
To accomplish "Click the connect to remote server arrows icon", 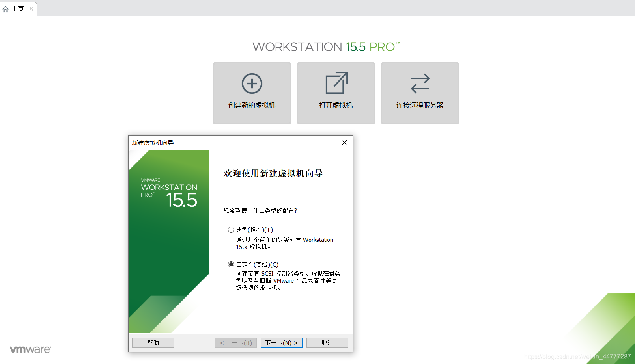I will coord(420,84).
